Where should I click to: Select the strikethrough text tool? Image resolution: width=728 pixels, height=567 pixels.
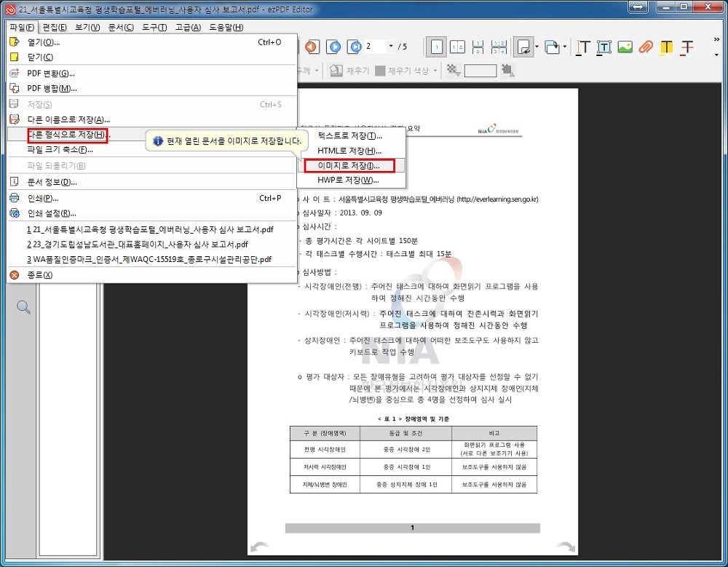tap(687, 47)
